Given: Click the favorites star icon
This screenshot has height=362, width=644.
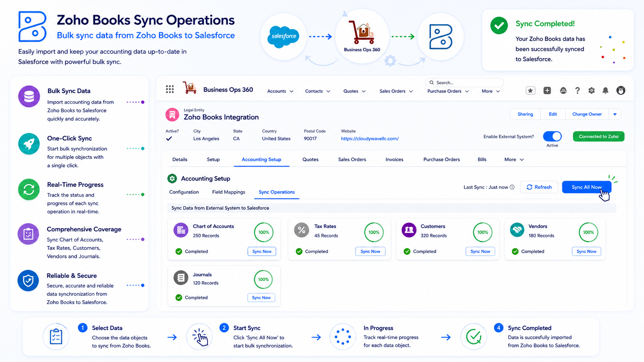Looking at the screenshot, I should 530,90.
